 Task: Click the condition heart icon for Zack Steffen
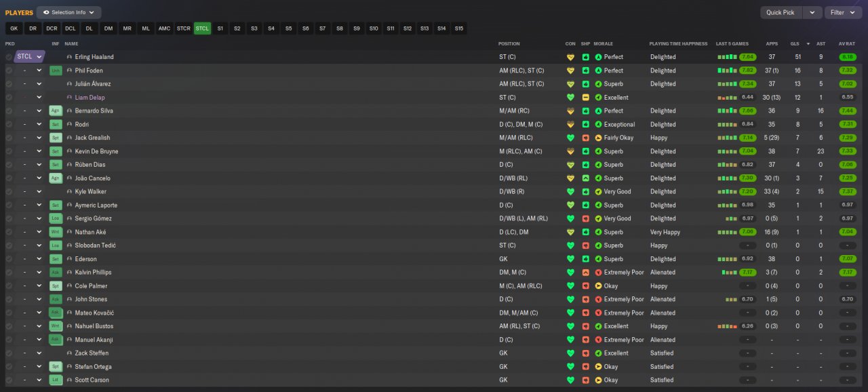click(x=570, y=353)
